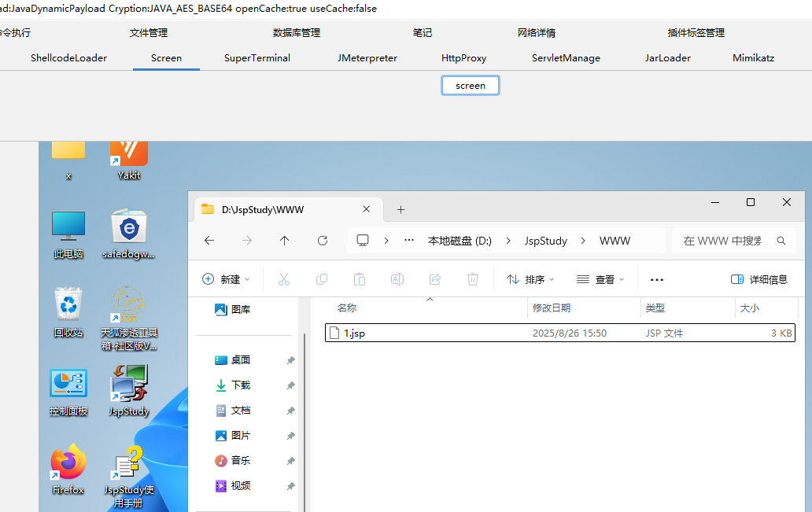
Task: Launch the JspStudy desktop shortcut
Action: tap(129, 391)
